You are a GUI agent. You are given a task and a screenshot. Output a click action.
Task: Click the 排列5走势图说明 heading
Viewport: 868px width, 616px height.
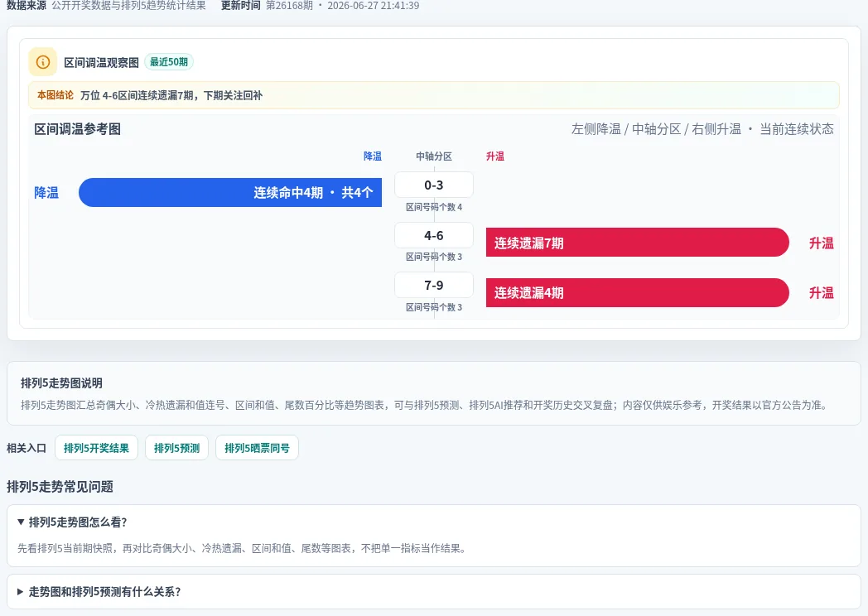61,383
